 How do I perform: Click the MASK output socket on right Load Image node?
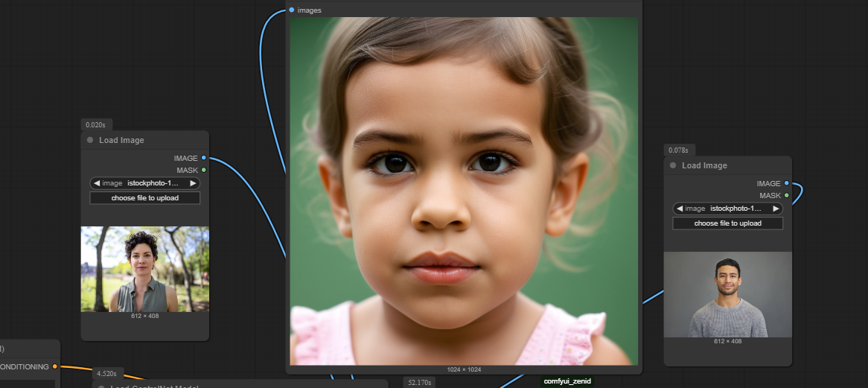pos(787,195)
